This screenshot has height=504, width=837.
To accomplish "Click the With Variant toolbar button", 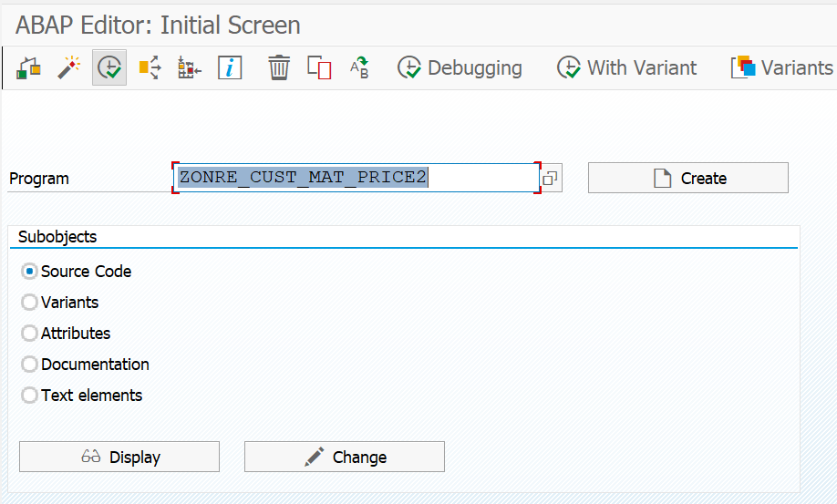I will (627, 68).
